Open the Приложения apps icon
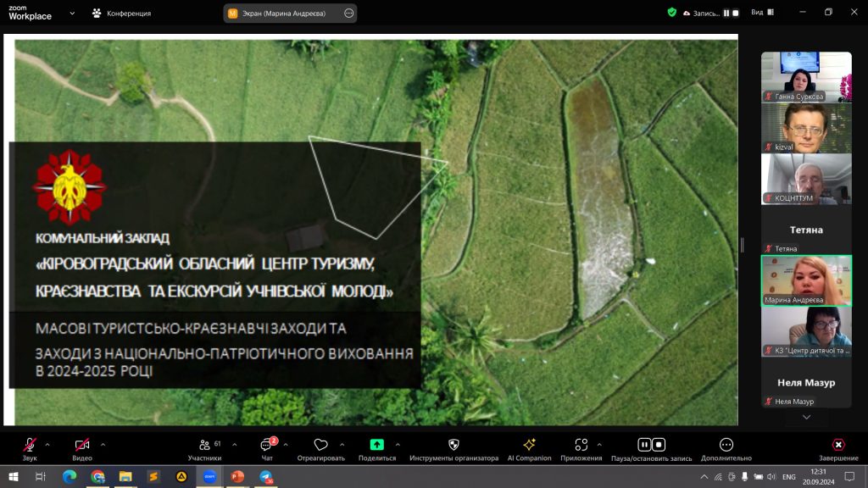Viewport: 868px width, 488px height. point(581,445)
